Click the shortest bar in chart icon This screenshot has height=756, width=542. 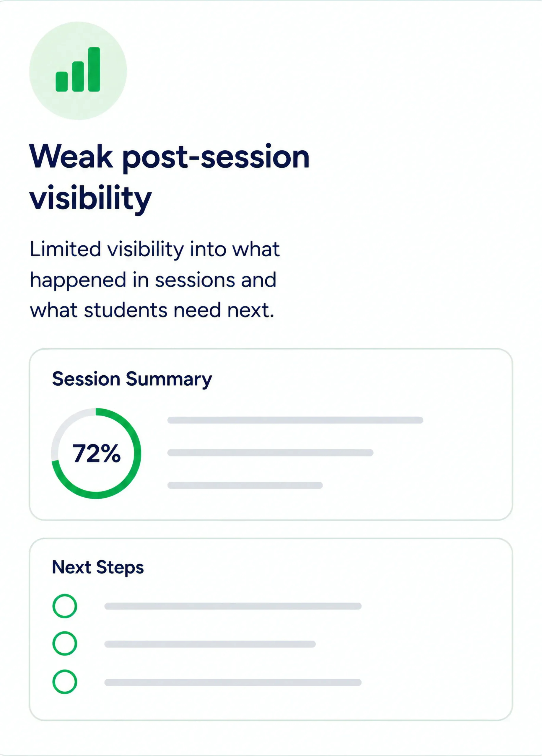62,82
